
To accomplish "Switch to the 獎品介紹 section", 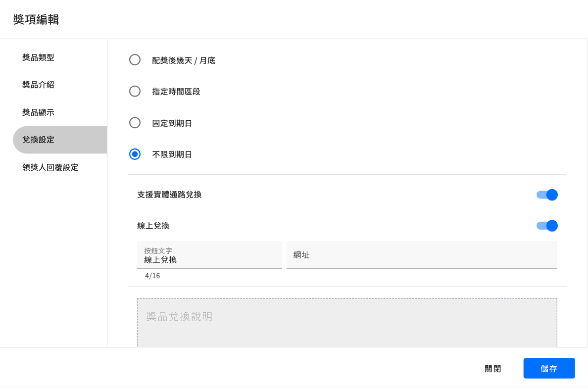I will tap(38, 85).
